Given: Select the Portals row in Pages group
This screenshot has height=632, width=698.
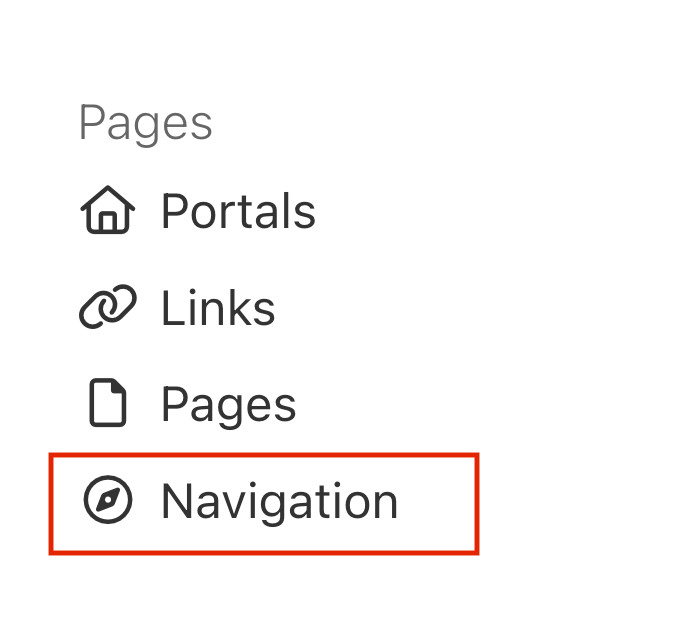Looking at the screenshot, I should (x=198, y=212).
